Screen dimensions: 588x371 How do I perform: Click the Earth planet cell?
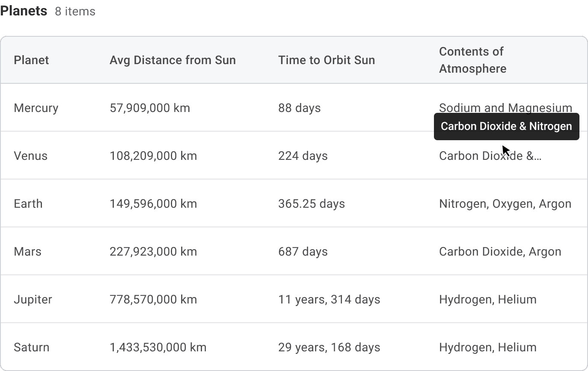tap(28, 203)
